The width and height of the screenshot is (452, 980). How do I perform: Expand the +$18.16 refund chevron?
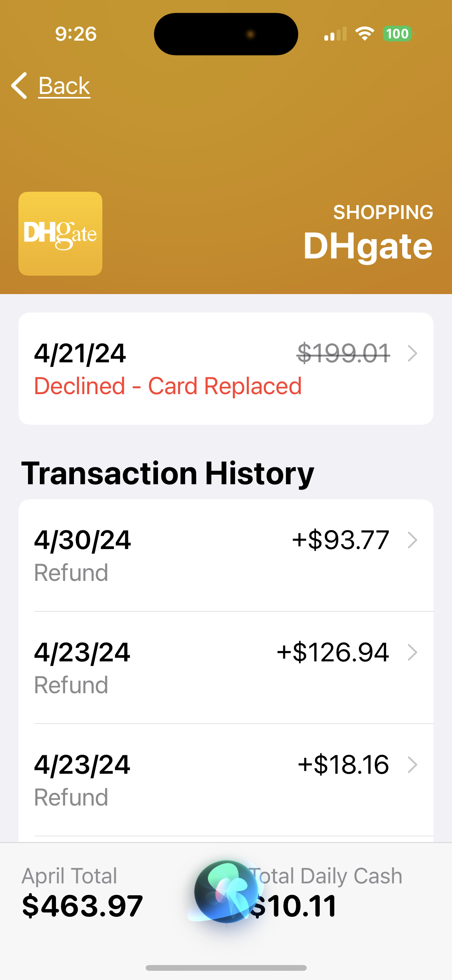click(x=413, y=765)
